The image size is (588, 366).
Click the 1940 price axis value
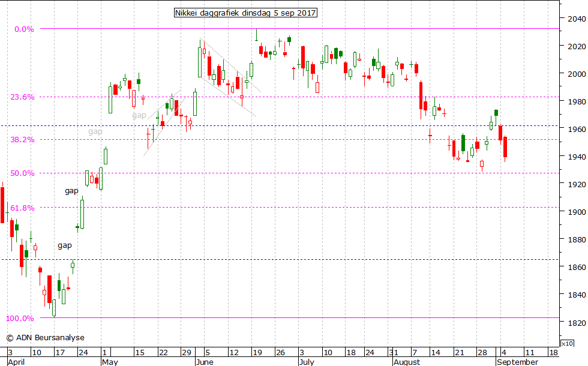coord(577,157)
